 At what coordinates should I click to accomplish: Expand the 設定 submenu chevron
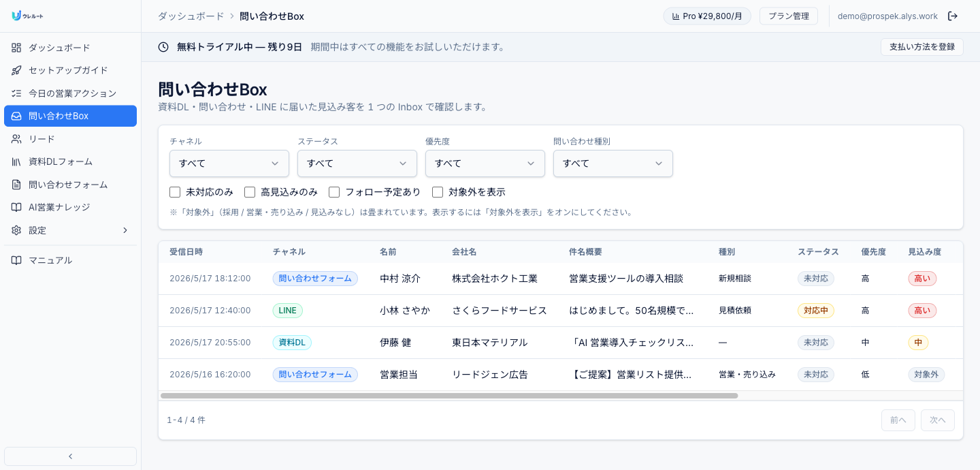(125, 230)
